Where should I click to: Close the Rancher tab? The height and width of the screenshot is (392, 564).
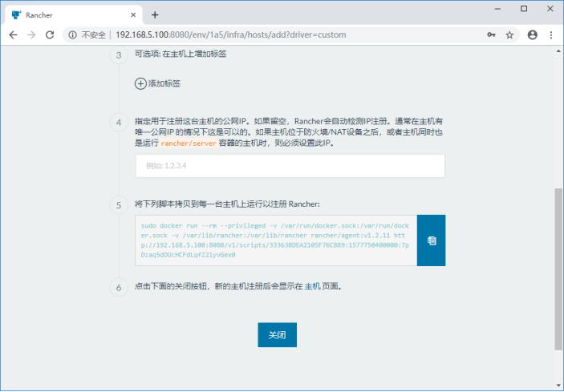coord(133,14)
